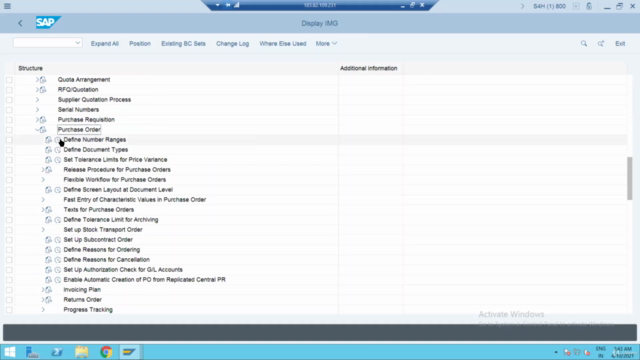Tick the checkbox for Texts for Purchase Orders row
The image size is (640, 360).
coord(9,210)
